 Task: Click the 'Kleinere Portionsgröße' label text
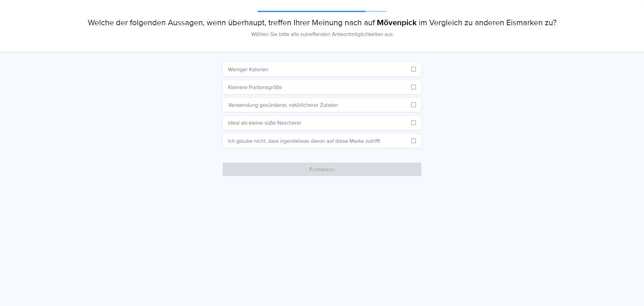pyautogui.click(x=255, y=87)
